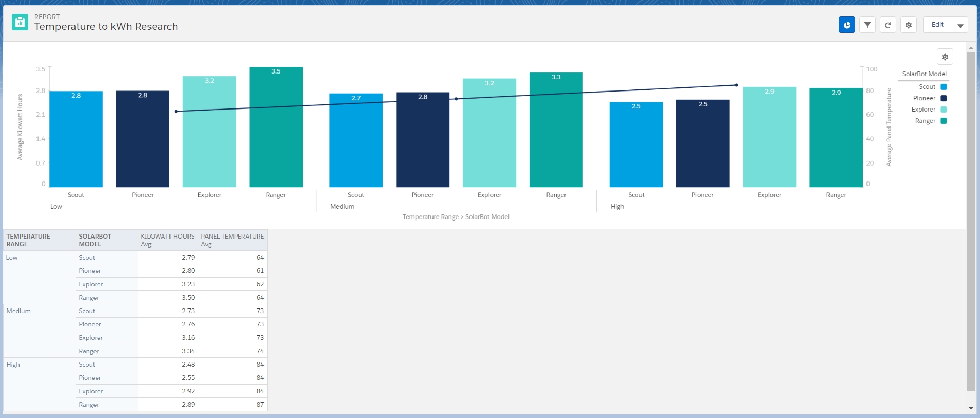Click the Explorer legend color swatch

click(x=944, y=110)
